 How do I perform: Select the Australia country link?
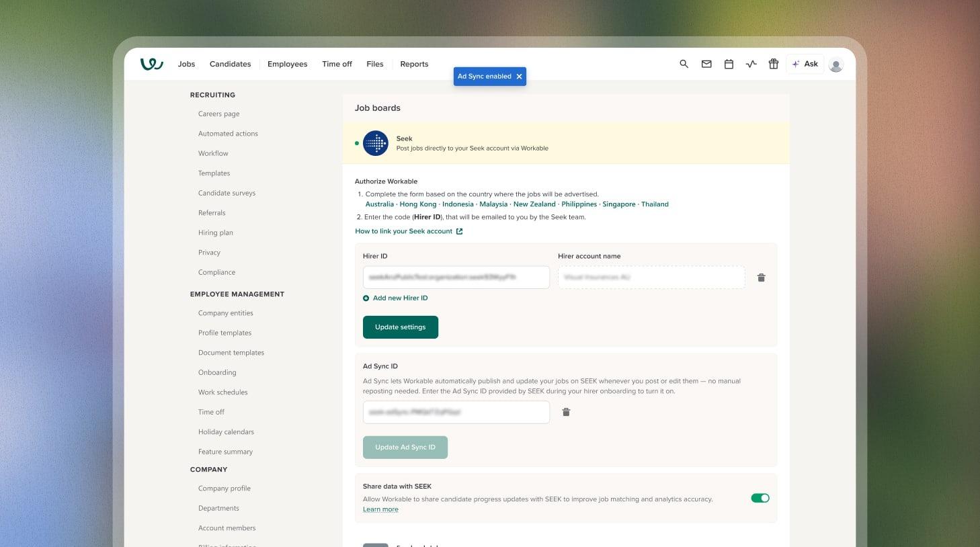point(380,204)
